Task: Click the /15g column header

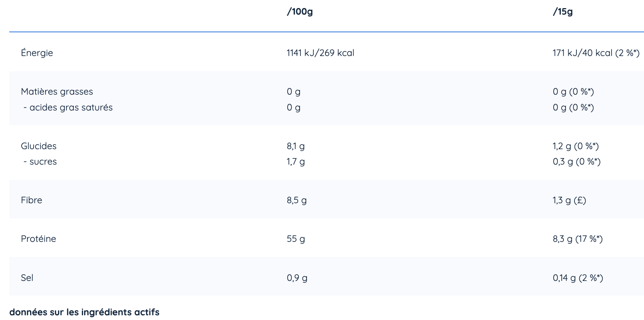Action: tap(563, 12)
